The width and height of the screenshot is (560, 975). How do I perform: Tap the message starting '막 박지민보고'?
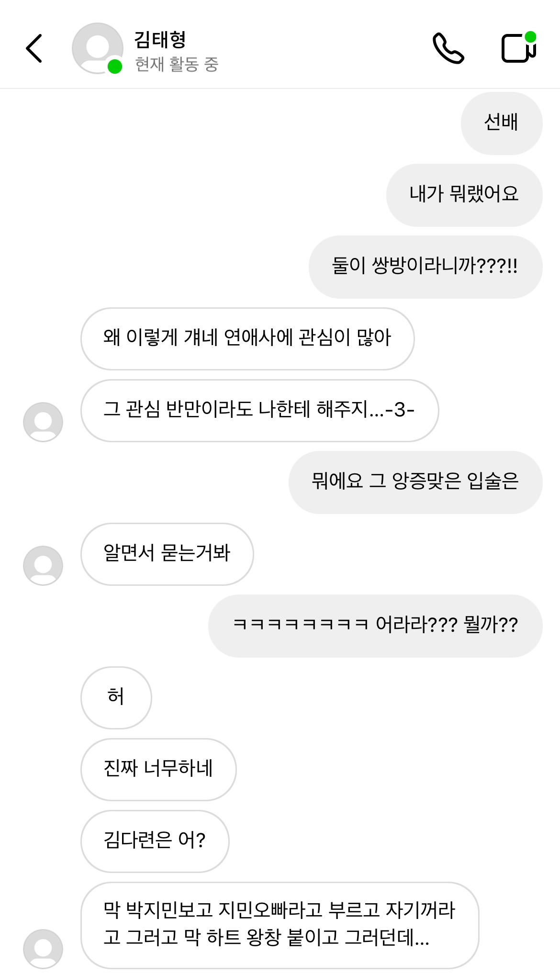point(279,925)
